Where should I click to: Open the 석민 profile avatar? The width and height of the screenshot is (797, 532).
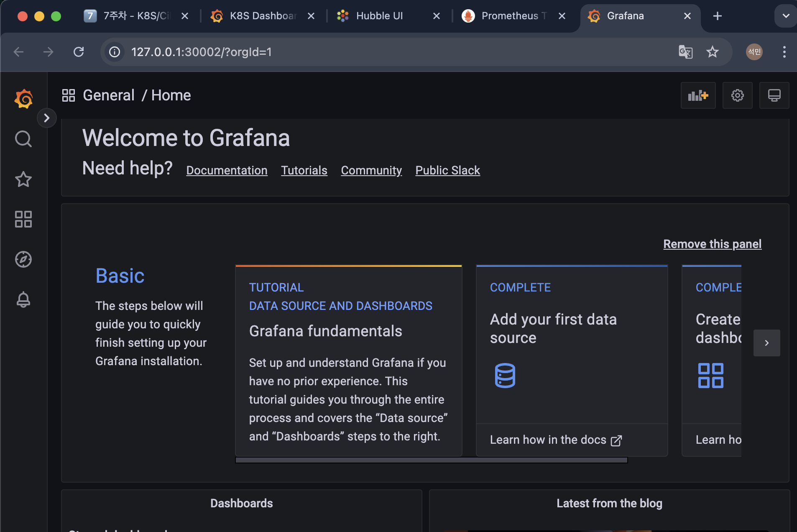754,52
